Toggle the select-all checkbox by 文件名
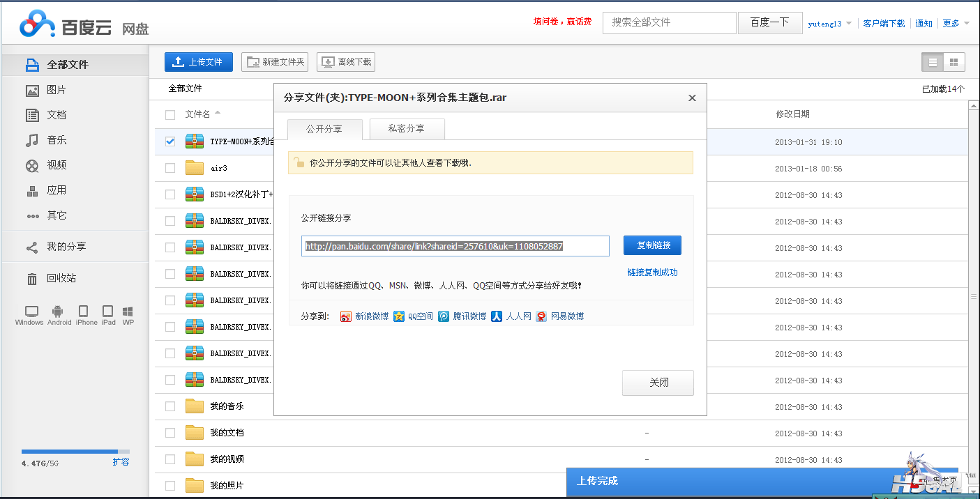This screenshot has height=499, width=980. (x=170, y=115)
